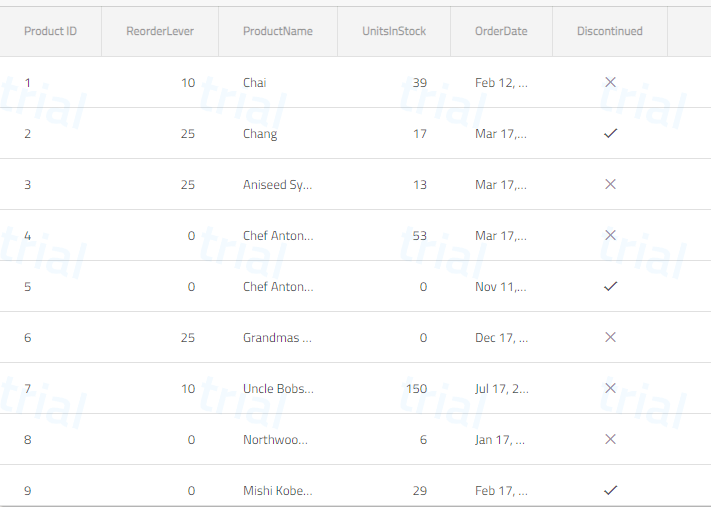Click the ProductName column header
The height and width of the screenshot is (507, 711).
[278, 31]
